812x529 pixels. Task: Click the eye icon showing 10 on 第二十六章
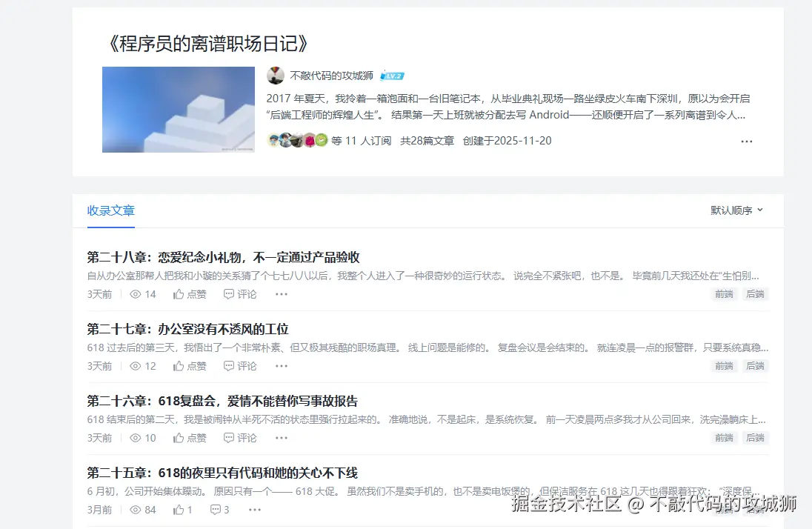[x=136, y=437]
